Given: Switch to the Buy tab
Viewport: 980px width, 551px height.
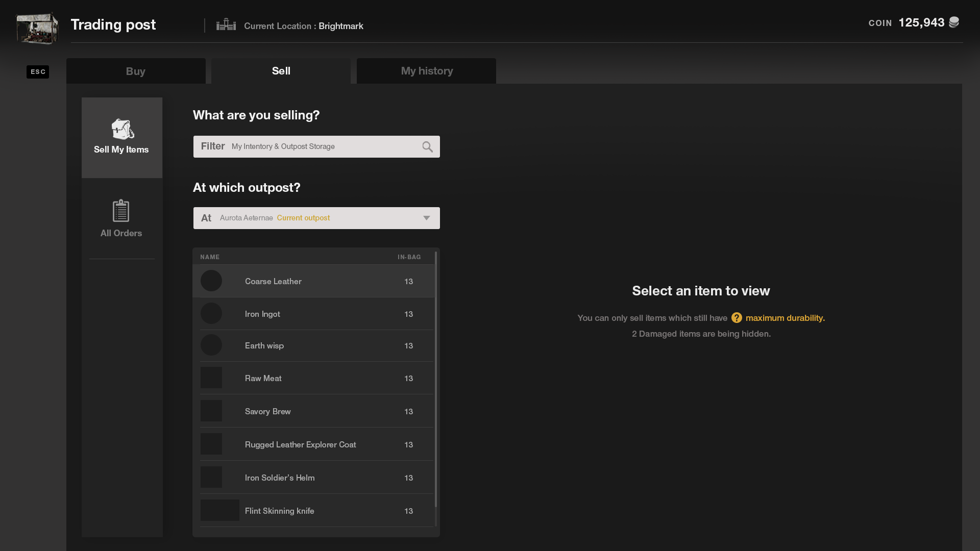Looking at the screenshot, I should 136,71.
